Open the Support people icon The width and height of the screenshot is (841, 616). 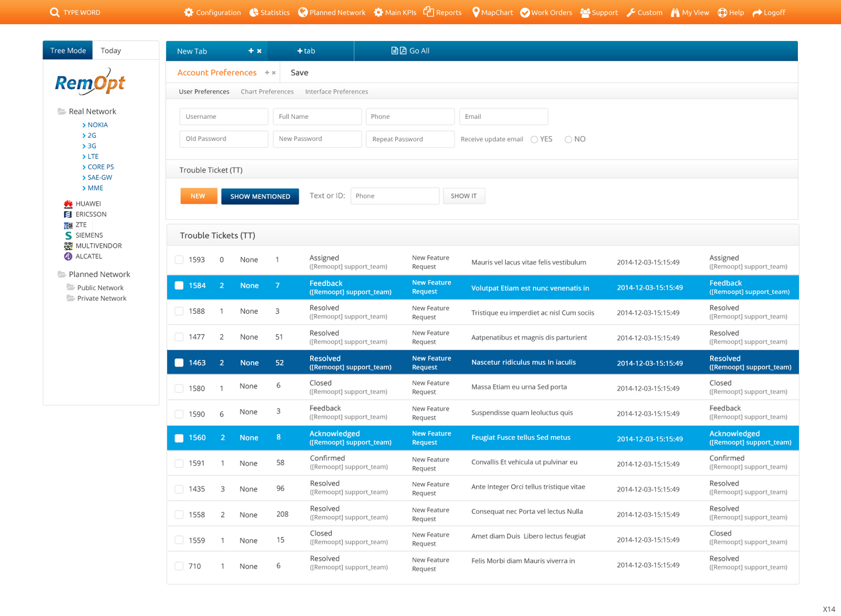585,12
